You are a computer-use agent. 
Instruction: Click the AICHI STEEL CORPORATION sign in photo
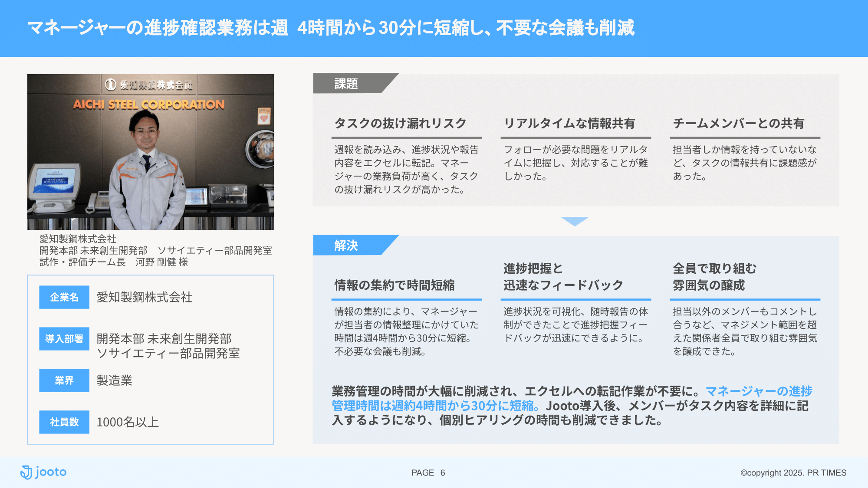point(149,105)
